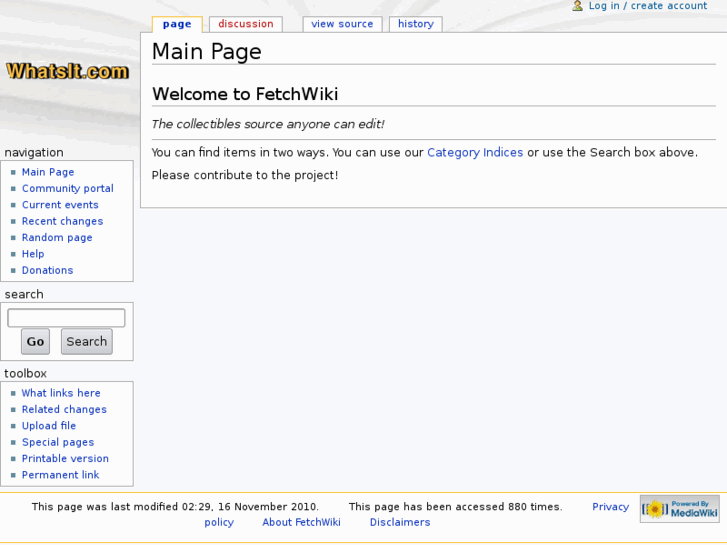Click the user icon beside Log in
727x545 pixels.
(x=577, y=6)
